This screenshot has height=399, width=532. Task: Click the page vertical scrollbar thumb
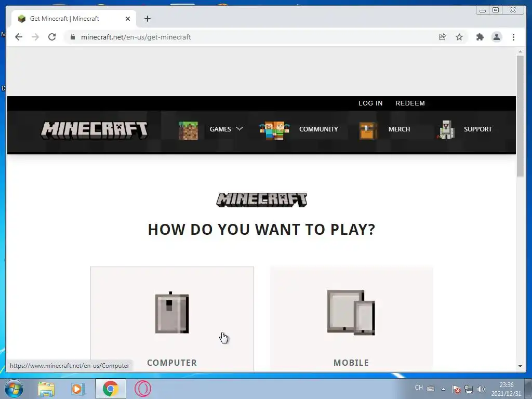(x=520, y=116)
